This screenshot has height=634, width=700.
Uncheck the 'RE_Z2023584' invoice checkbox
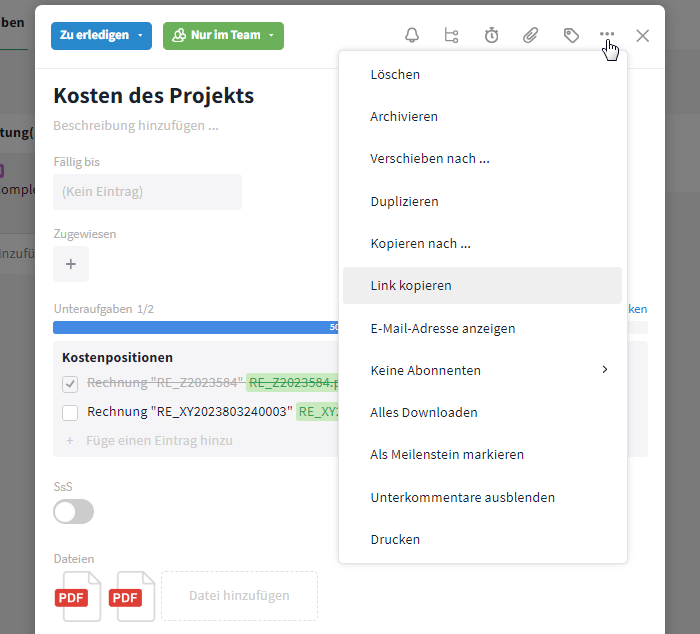point(70,384)
